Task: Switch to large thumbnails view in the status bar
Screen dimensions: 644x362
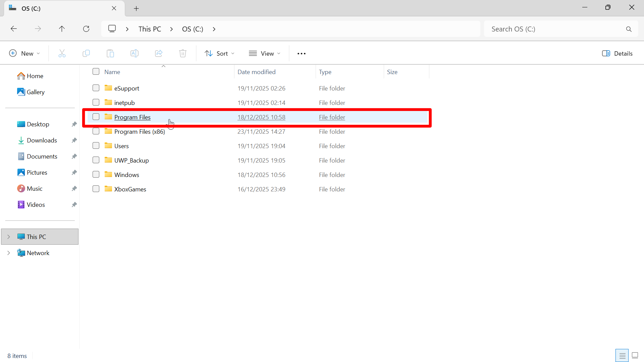Action: (635, 355)
